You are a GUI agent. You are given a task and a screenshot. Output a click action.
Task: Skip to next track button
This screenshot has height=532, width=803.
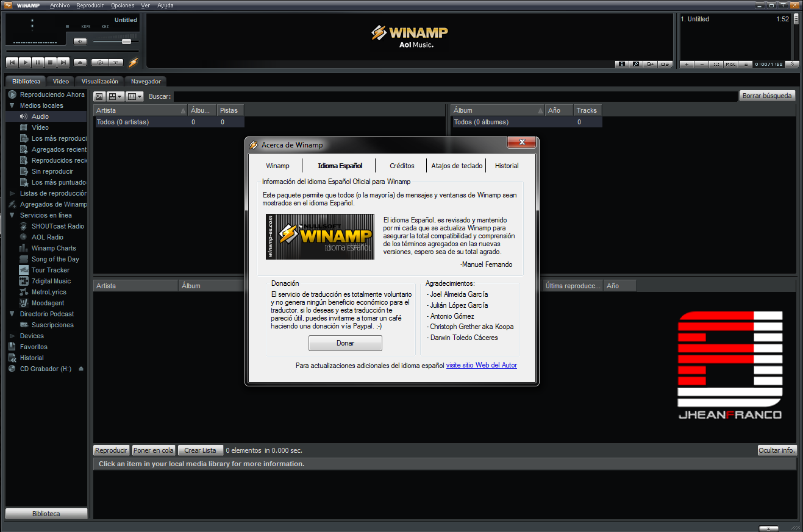(63, 62)
